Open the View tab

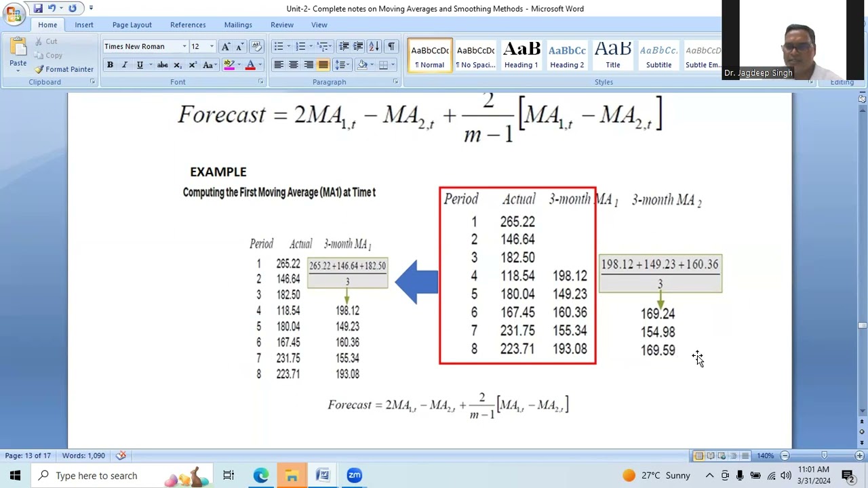tap(319, 25)
